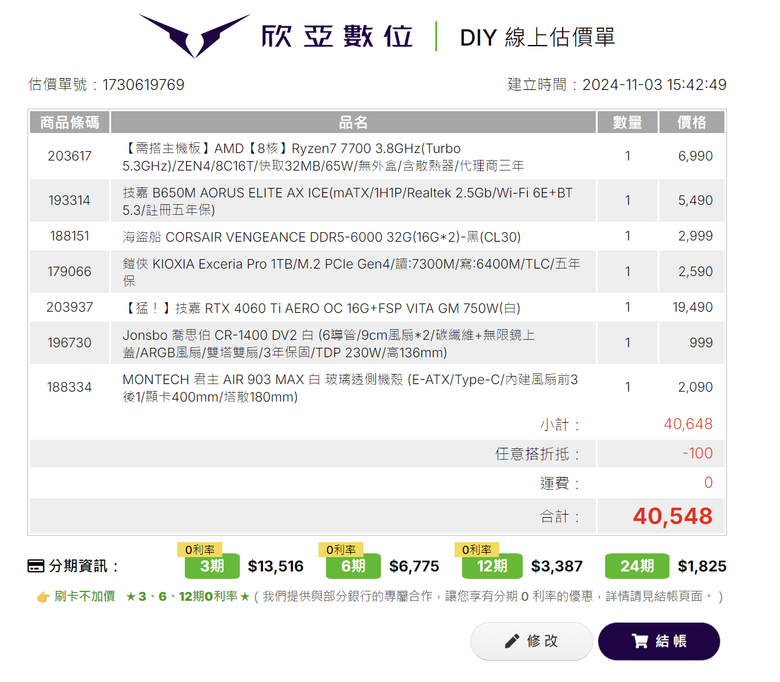The width and height of the screenshot is (780, 682).
Task: Click product code 193314
Action: [x=70, y=200]
